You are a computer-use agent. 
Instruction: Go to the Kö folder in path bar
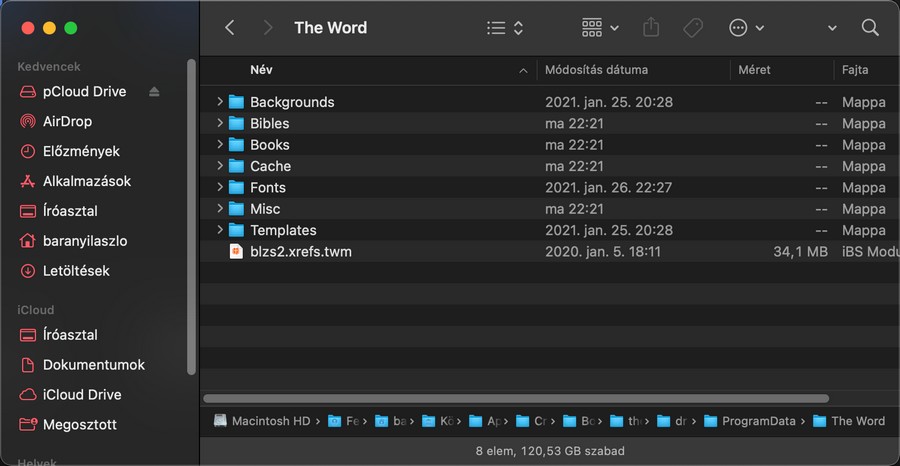437,421
